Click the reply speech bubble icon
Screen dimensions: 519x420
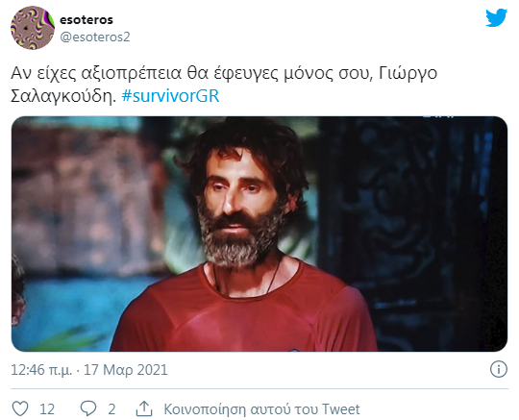coord(88,408)
